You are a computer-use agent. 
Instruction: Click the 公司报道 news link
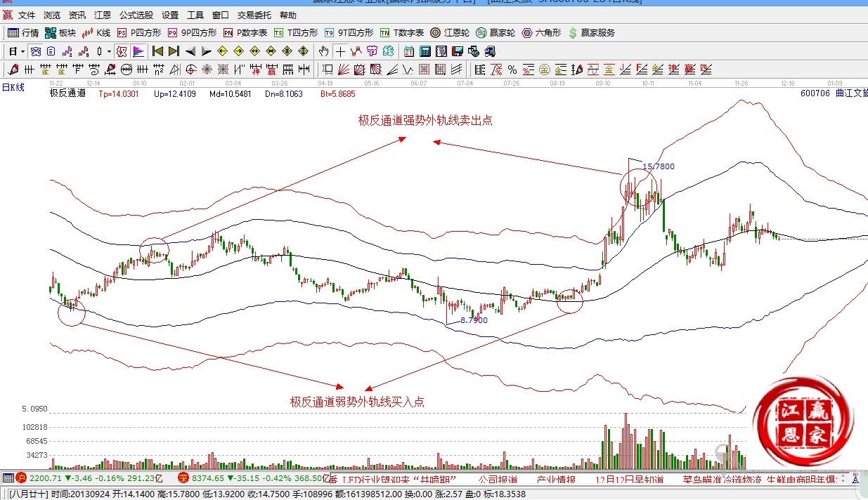(x=498, y=479)
